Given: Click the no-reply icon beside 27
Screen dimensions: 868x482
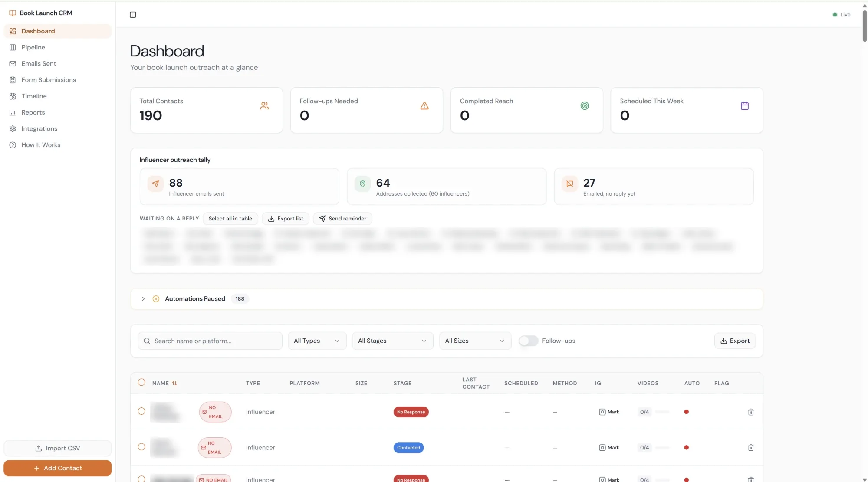Looking at the screenshot, I should 570,184.
